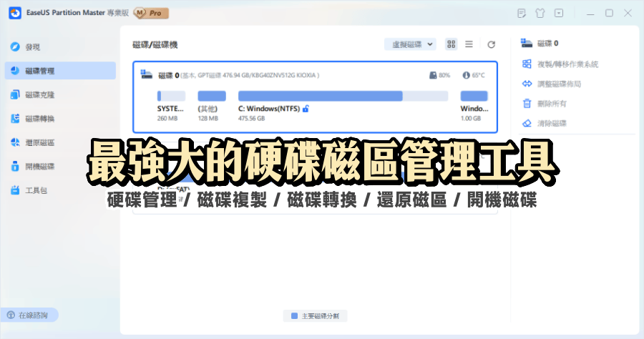644x339 pixels.
Task: Open the 虛擬磁碟 dropdown
Action: point(410,44)
